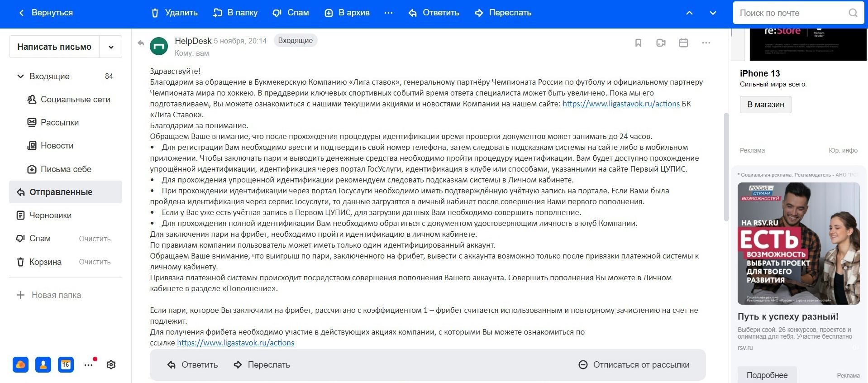Click the Поиск по почте search field
868x383 pixels.
(x=790, y=13)
